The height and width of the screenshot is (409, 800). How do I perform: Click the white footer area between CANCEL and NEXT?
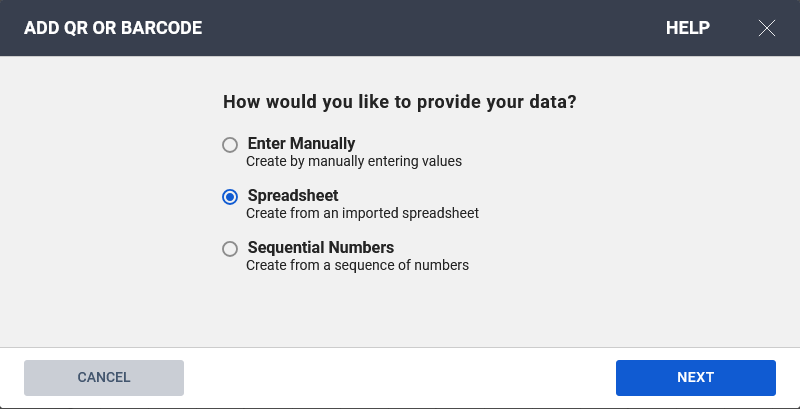coord(400,377)
